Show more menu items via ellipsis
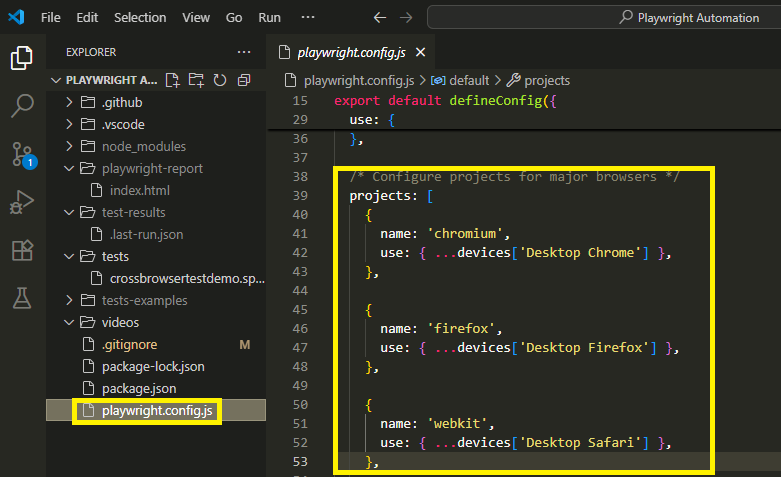This screenshot has width=781, height=477. pos(308,17)
